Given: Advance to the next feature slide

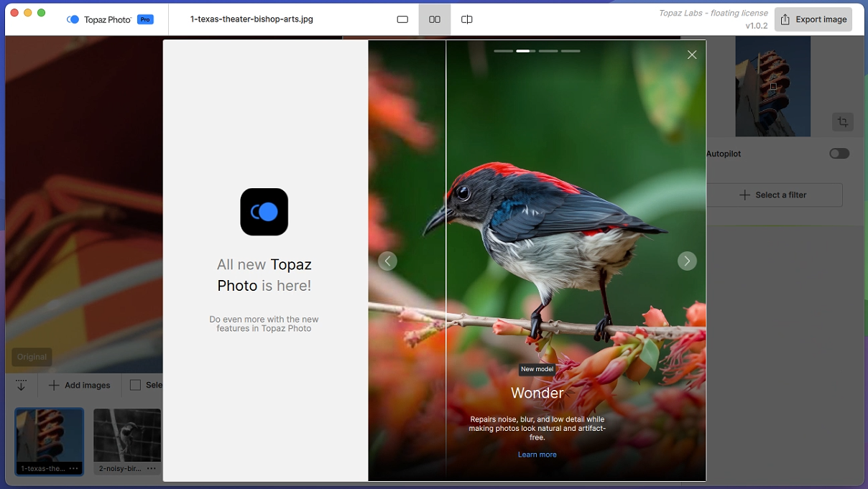Looking at the screenshot, I should (687, 261).
